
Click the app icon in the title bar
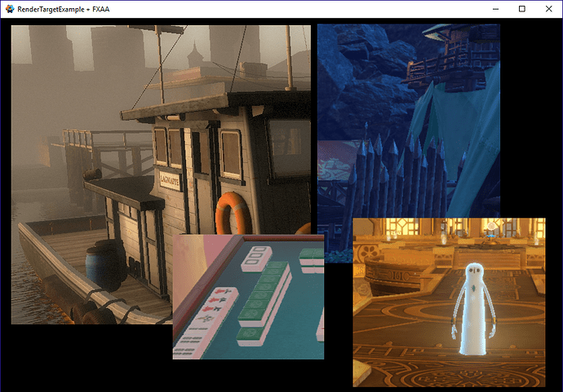9,8
